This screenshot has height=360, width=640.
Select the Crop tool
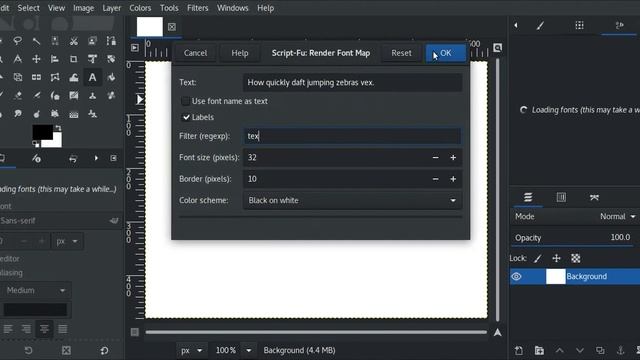pyautogui.click(x=73, y=59)
